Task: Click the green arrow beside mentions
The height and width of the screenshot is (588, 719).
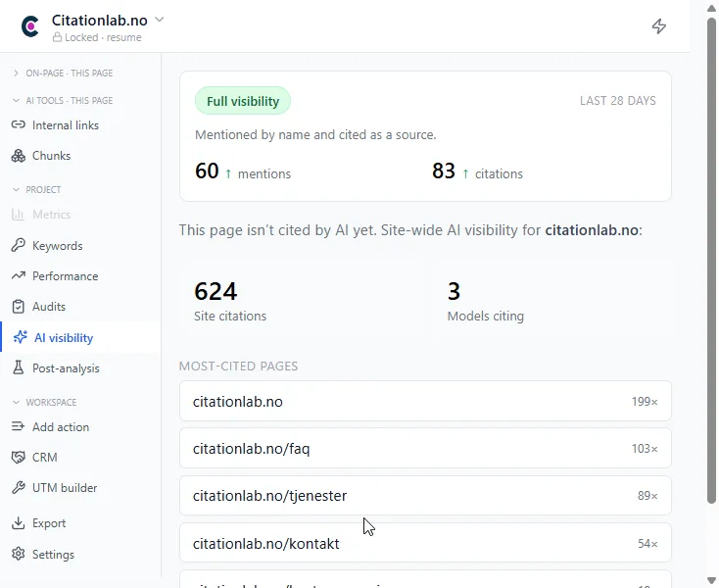Action: 228,173
